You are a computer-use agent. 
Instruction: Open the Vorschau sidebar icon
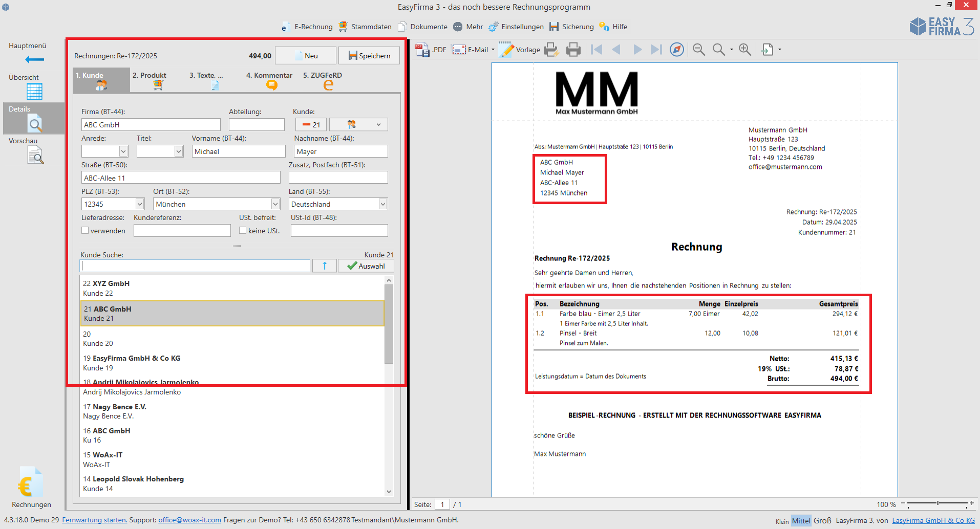tap(35, 156)
